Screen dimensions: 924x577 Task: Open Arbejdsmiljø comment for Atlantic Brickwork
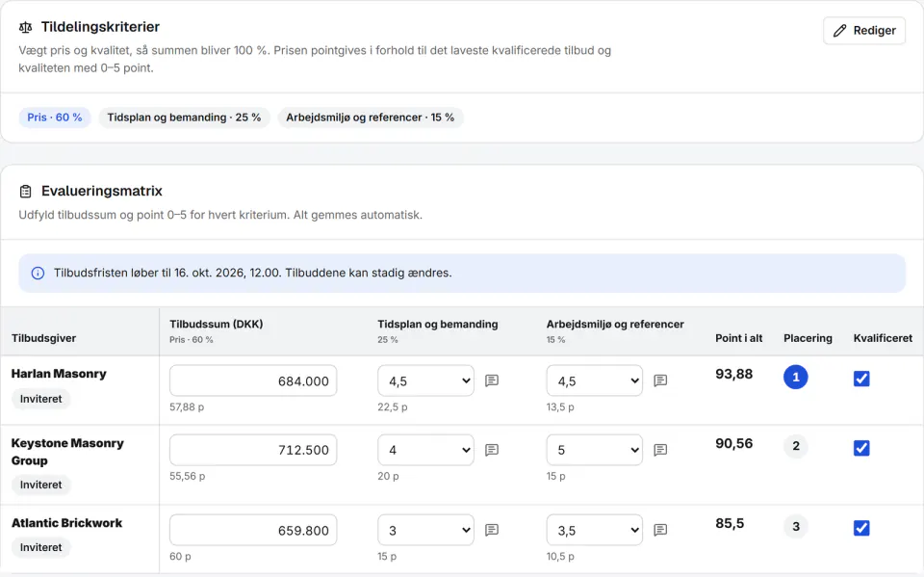tap(660, 530)
